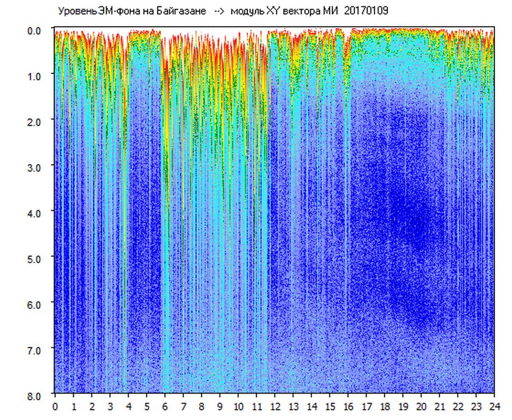Click the y-axis label 0.0

(36, 30)
